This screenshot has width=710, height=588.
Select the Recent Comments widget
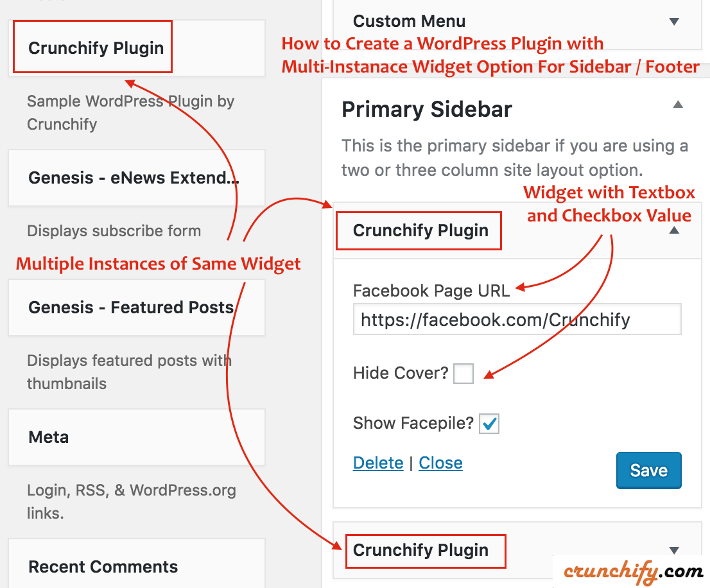103,567
